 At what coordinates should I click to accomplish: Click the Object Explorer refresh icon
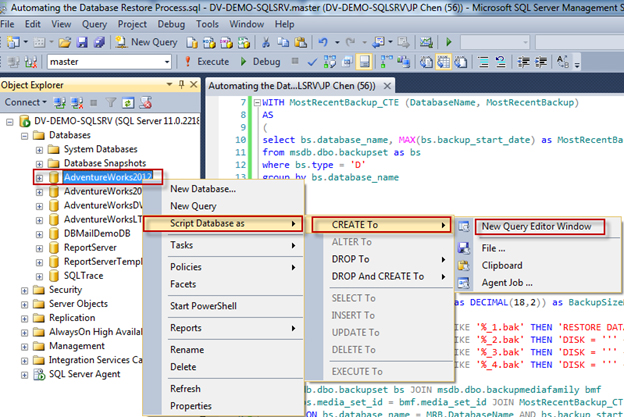[128, 103]
